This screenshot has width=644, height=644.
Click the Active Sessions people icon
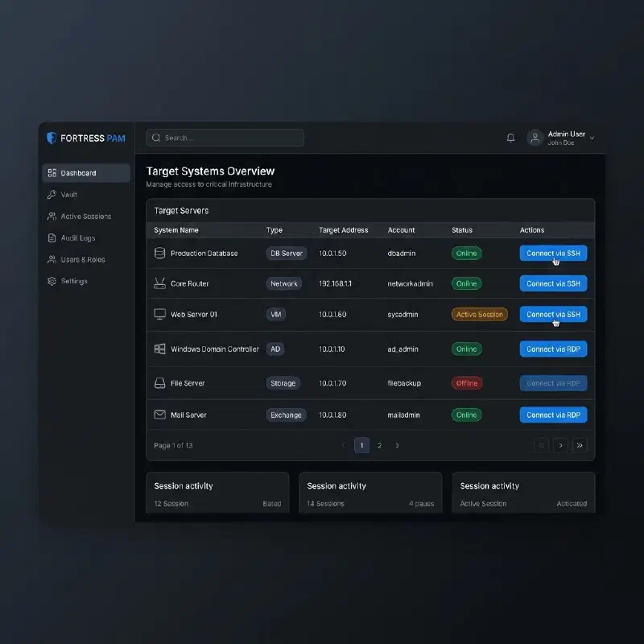[52, 216]
